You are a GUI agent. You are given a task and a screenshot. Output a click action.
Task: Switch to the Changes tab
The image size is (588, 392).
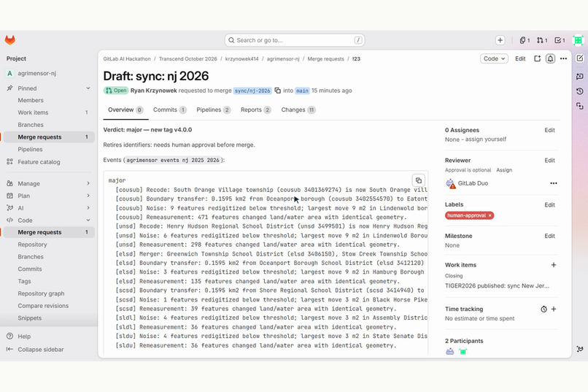point(298,110)
